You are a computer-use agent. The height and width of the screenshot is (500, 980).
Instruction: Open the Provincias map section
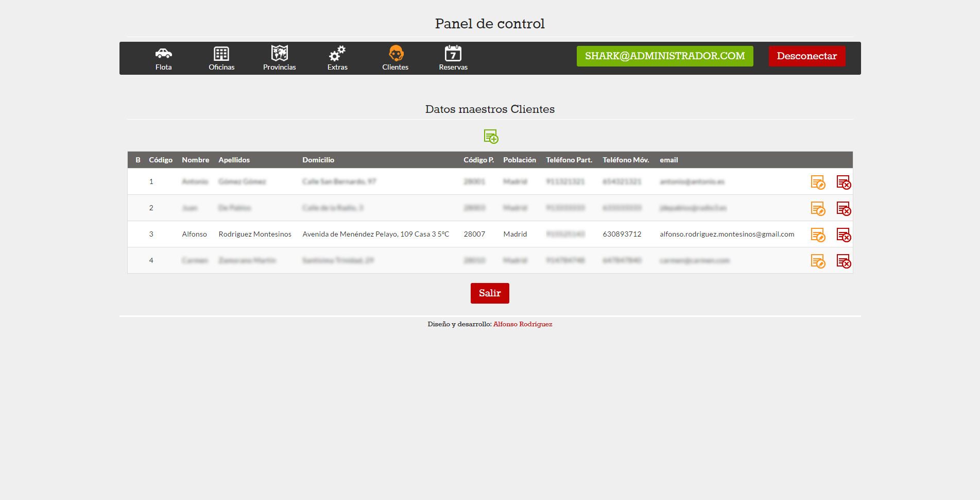tap(280, 58)
